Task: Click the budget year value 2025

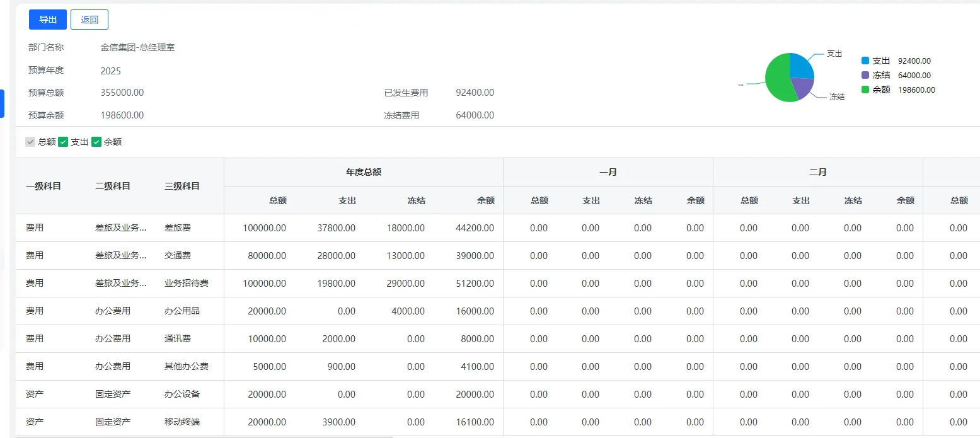Action: pyautogui.click(x=110, y=71)
